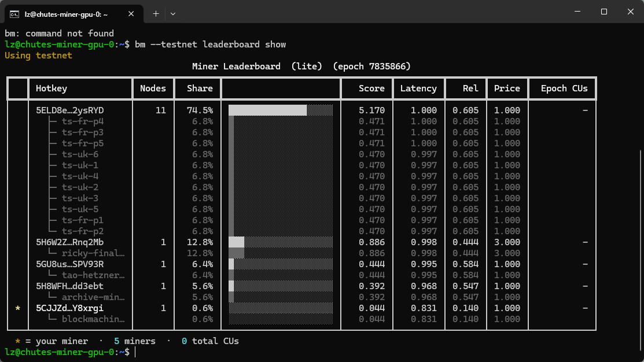Click node ts-fr-p4

point(83,121)
